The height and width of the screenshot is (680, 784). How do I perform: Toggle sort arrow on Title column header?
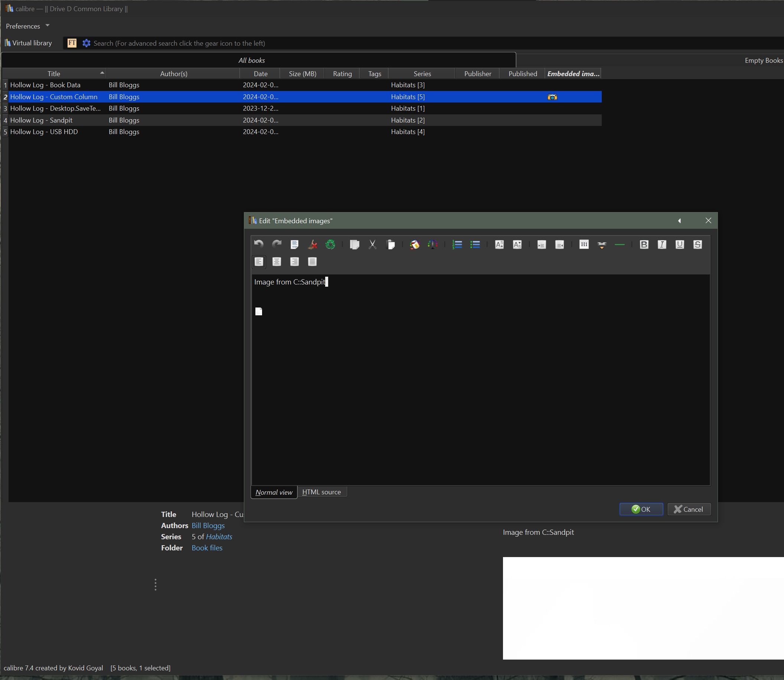(102, 72)
